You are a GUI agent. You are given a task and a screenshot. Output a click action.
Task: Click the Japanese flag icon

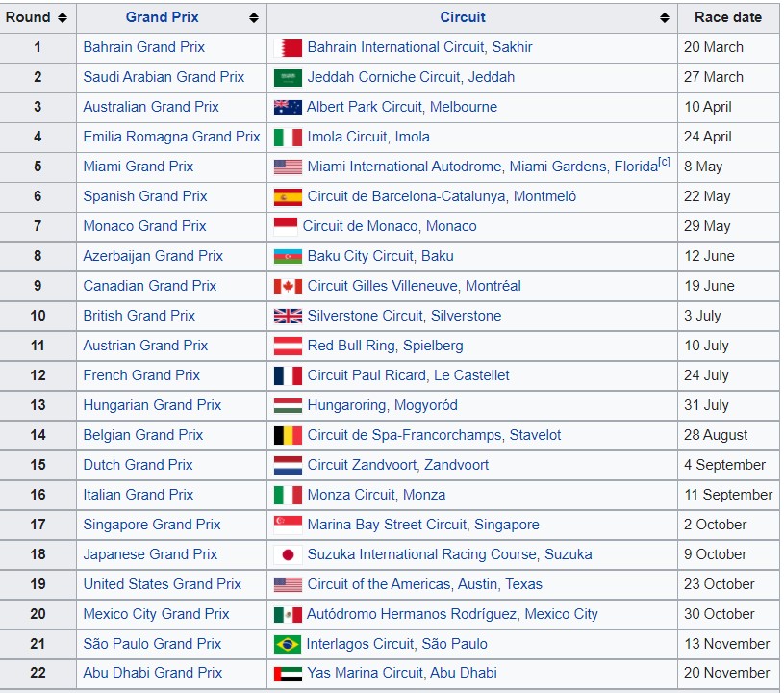[x=288, y=554]
